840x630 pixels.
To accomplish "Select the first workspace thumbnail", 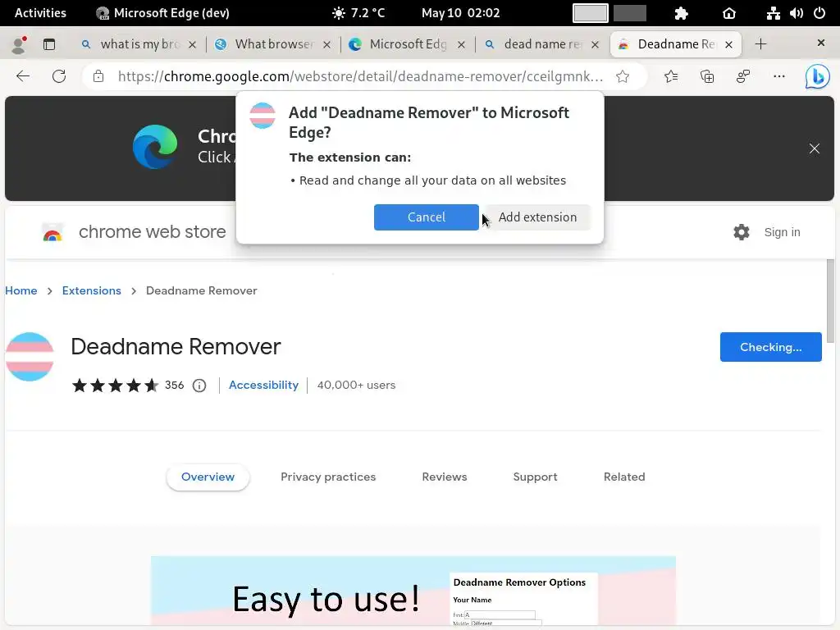I will click(x=591, y=13).
